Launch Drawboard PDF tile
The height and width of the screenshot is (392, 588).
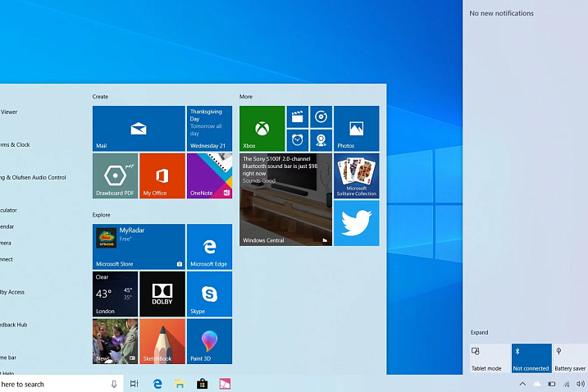tap(115, 175)
